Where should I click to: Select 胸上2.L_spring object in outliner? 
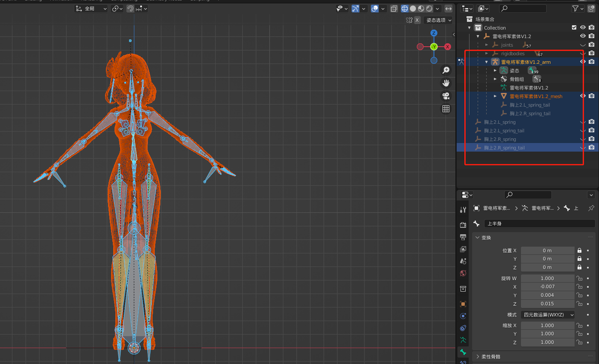coord(500,122)
